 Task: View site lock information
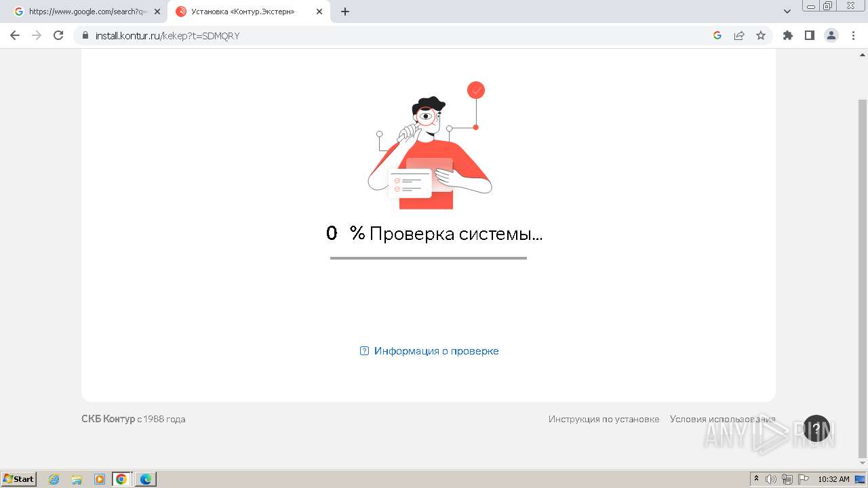pos(85,35)
